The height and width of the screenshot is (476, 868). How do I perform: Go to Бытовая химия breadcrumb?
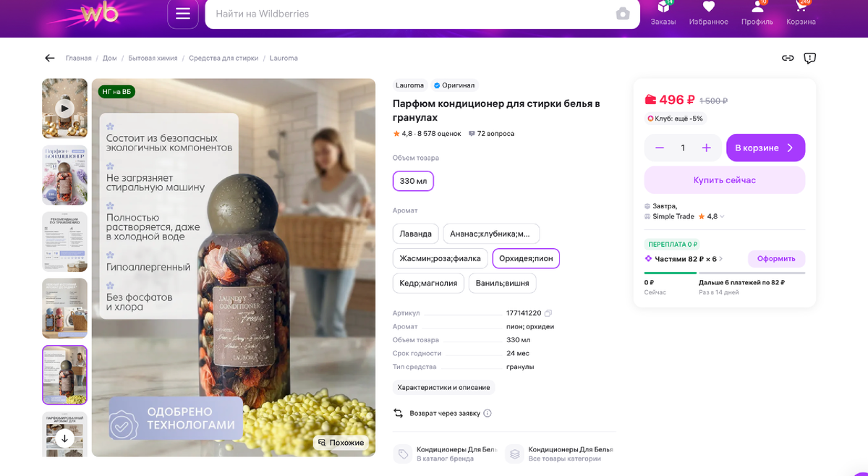[153, 58]
